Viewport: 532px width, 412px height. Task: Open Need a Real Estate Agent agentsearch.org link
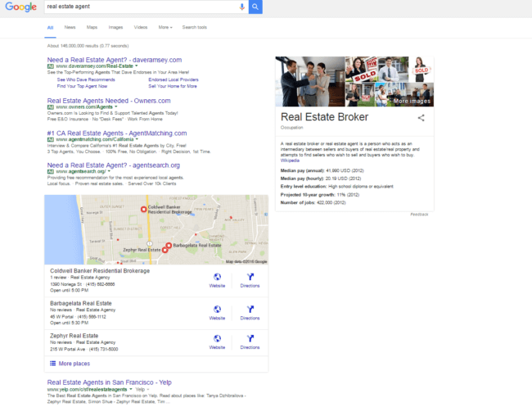click(x=113, y=165)
